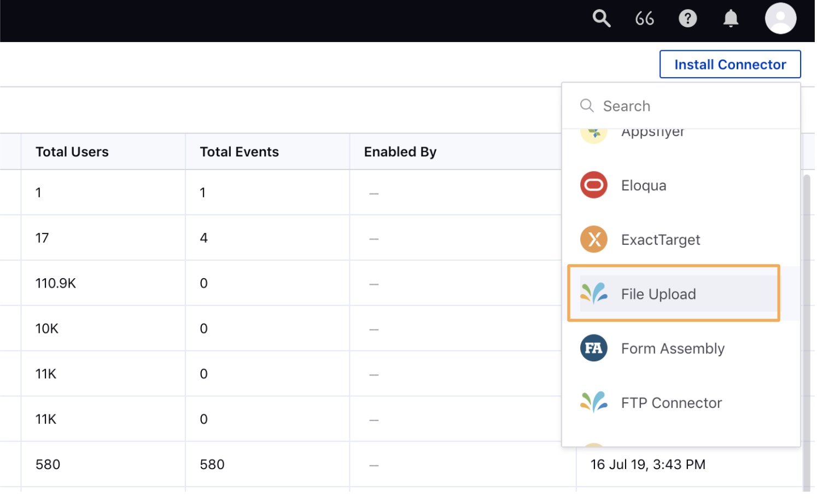Click the File Upload logo icon
The image size is (817, 504).
coord(594,294)
